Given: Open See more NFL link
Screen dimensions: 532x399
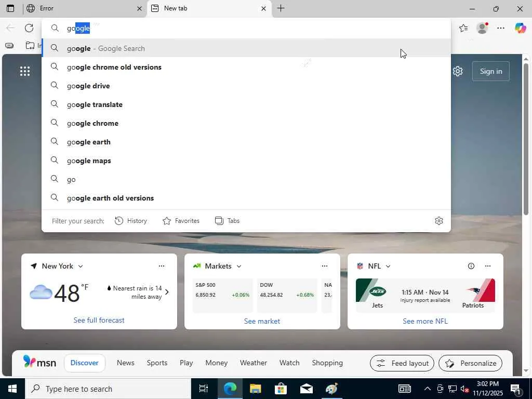Looking at the screenshot, I should pos(425,321).
